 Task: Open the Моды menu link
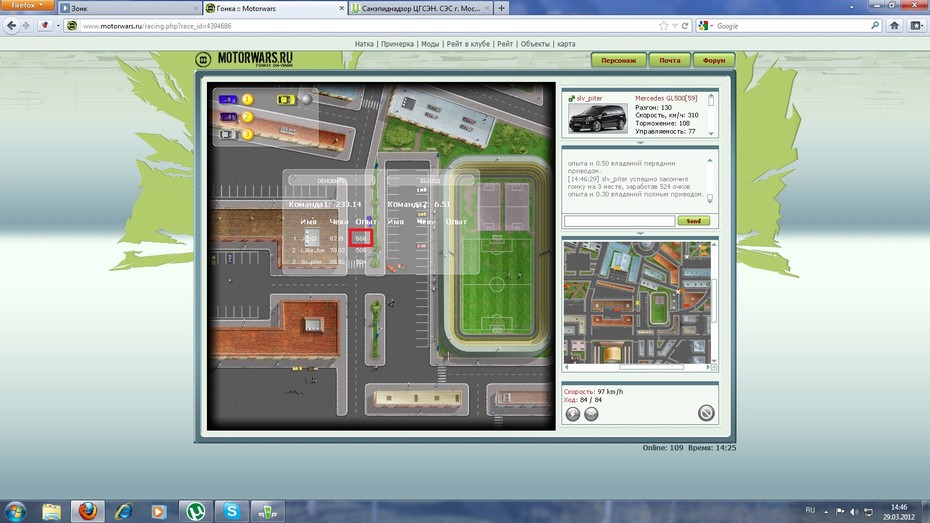coord(430,44)
